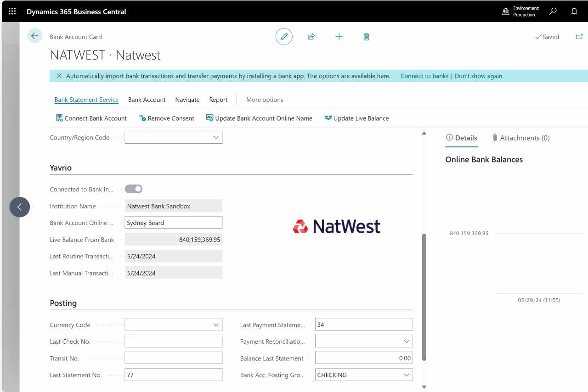The image size is (588, 392).
Task: Click the NatWest logo image
Action: (x=336, y=226)
